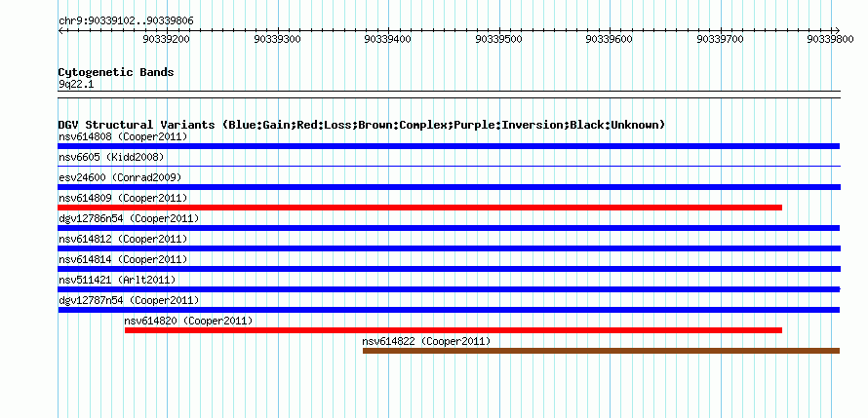The image size is (868, 418).
Task: Click the ruler's right end arrow
Action: (x=838, y=30)
